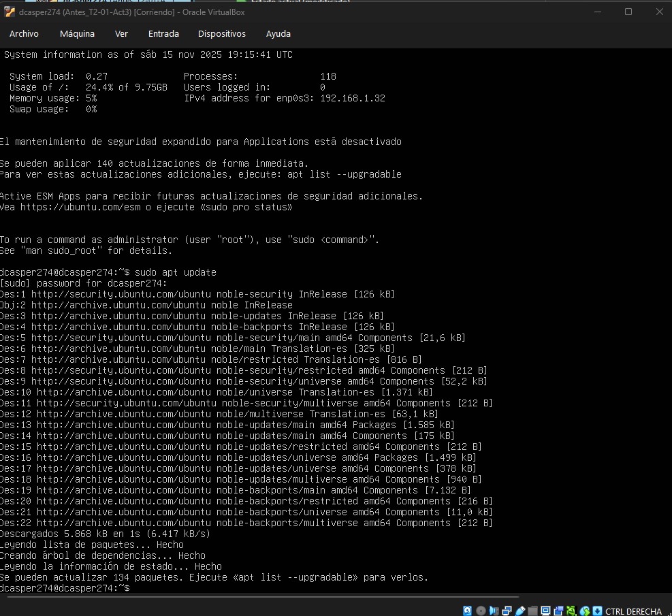Open the Entrada menu
Viewport: 672px width, 616px height.
pyautogui.click(x=163, y=33)
